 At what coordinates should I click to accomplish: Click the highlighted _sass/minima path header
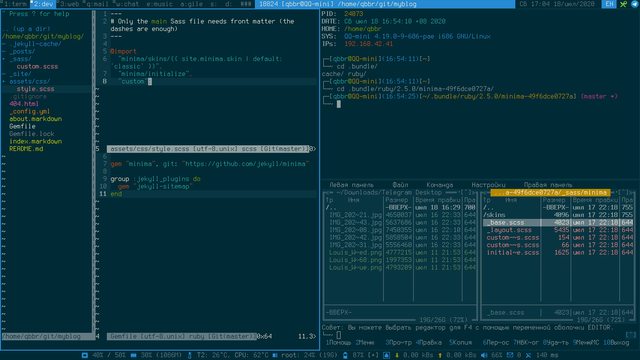pyautogui.click(x=551, y=192)
